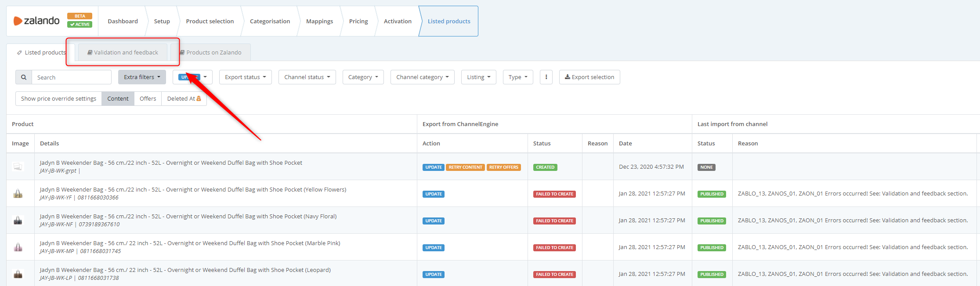The width and height of the screenshot is (980, 286).
Task: Click the search magnifier icon
Action: 24,77
